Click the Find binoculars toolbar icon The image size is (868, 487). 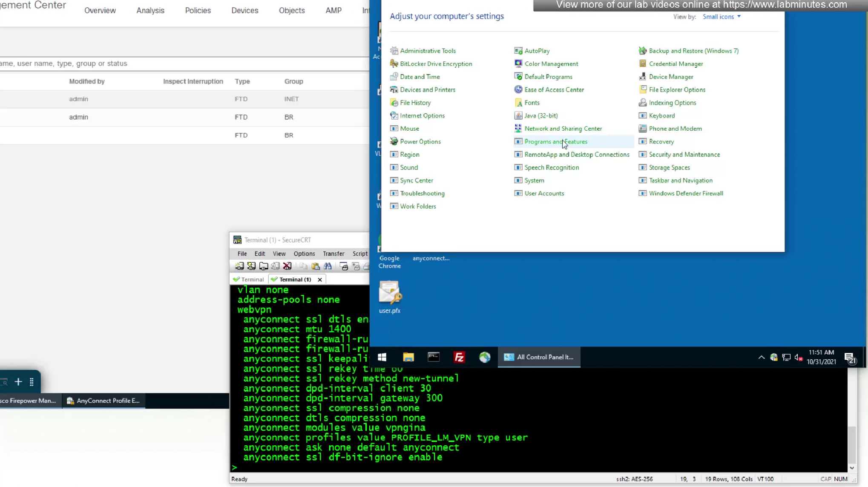328,266
